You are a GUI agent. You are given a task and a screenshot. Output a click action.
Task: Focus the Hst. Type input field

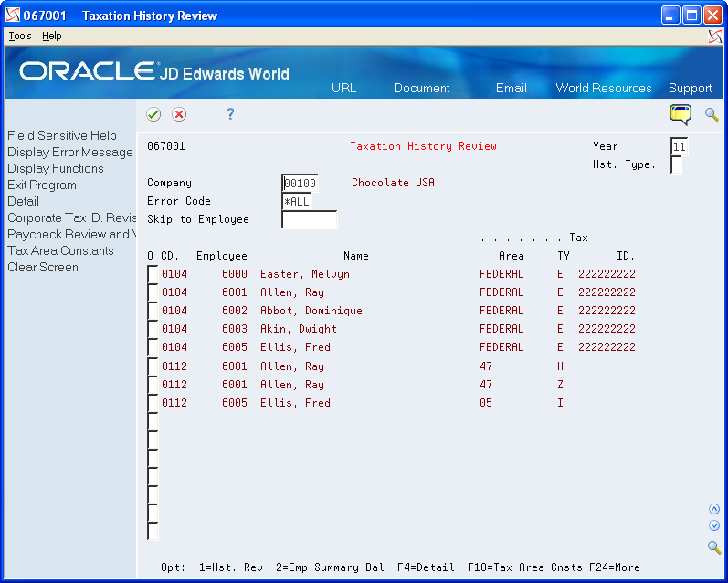[676, 164]
